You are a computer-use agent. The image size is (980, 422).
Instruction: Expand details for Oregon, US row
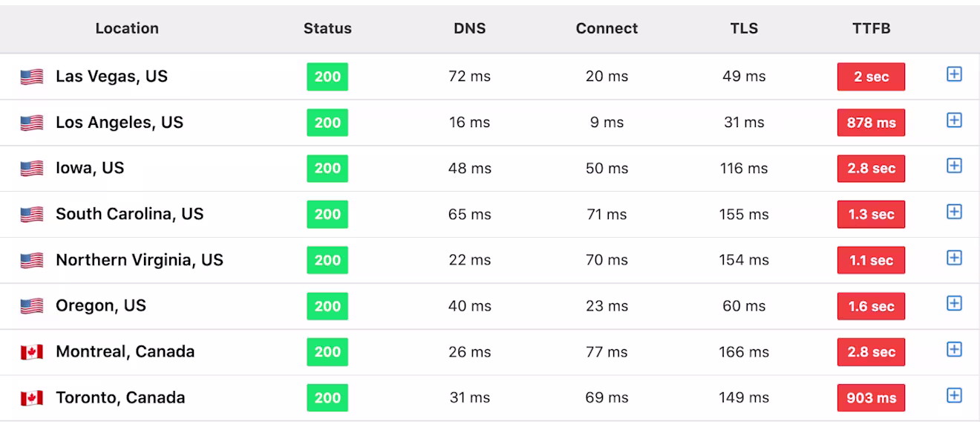pos(954,304)
